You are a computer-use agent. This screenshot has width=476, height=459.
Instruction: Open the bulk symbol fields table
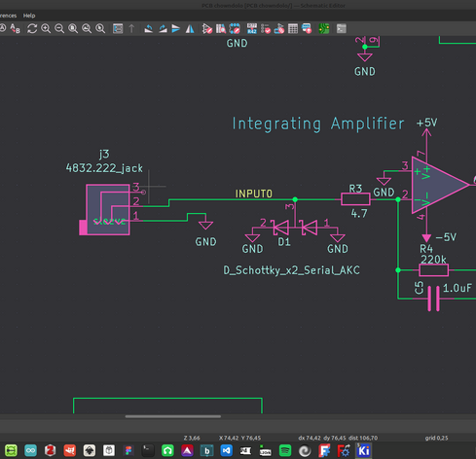point(293,28)
